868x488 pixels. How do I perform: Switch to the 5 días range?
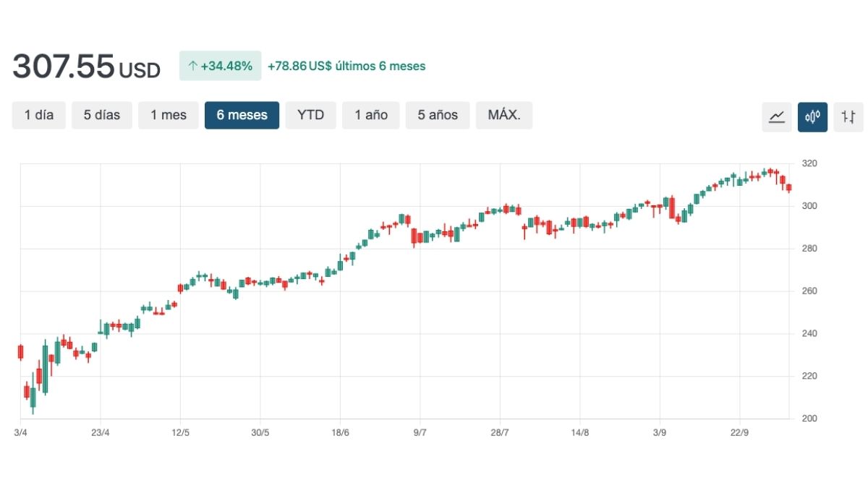click(x=102, y=115)
